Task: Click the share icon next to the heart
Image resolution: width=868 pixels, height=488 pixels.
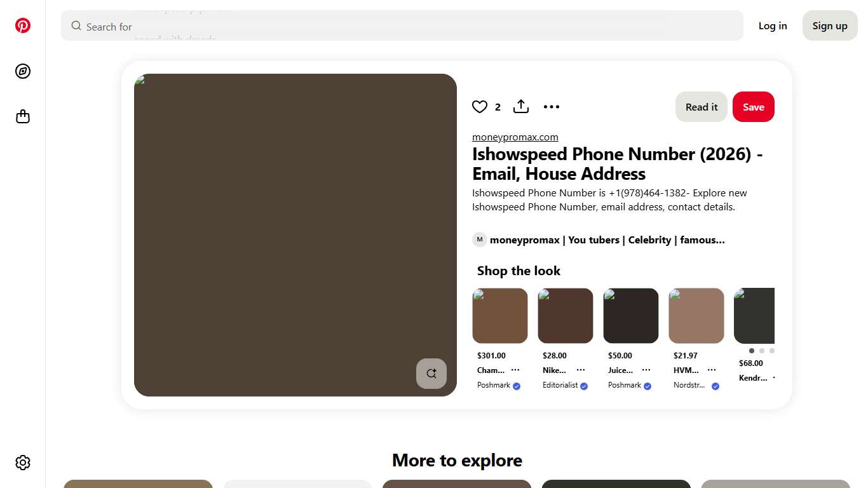Action: point(521,107)
